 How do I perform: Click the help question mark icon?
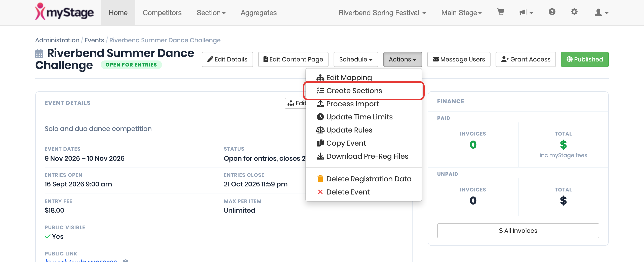point(552,12)
